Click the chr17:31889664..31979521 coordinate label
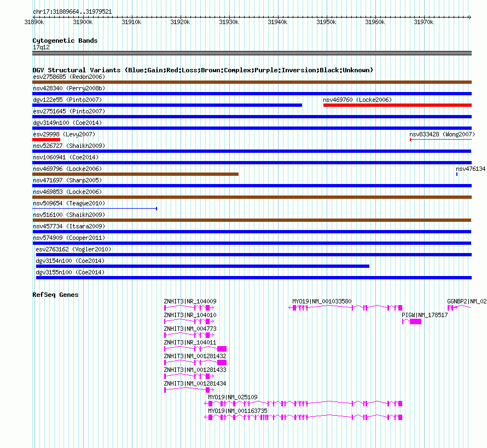Screen dimensions: 487x448 tap(72, 12)
